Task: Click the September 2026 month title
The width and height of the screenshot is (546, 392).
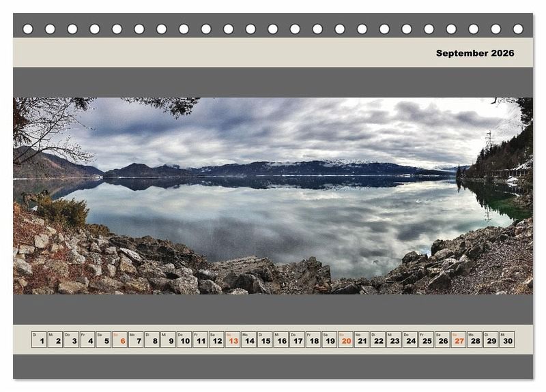Action: coord(475,53)
